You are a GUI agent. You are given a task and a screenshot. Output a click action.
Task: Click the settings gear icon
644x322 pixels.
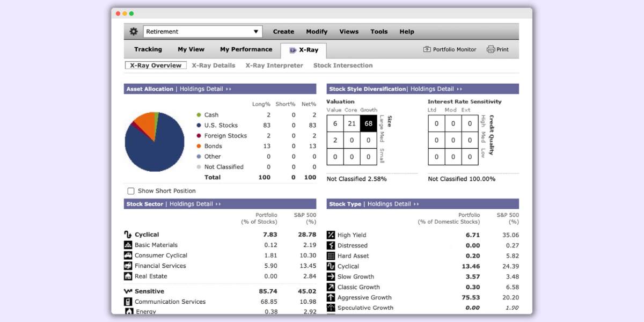[x=134, y=32]
